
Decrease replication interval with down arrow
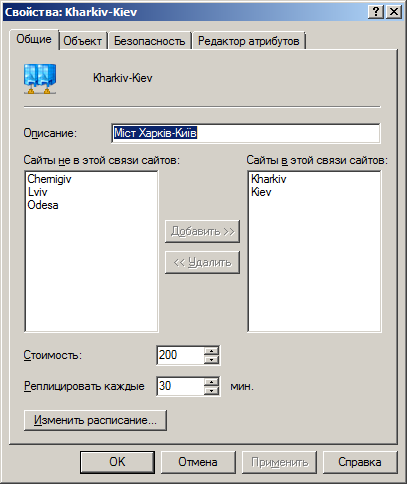coord(211,391)
